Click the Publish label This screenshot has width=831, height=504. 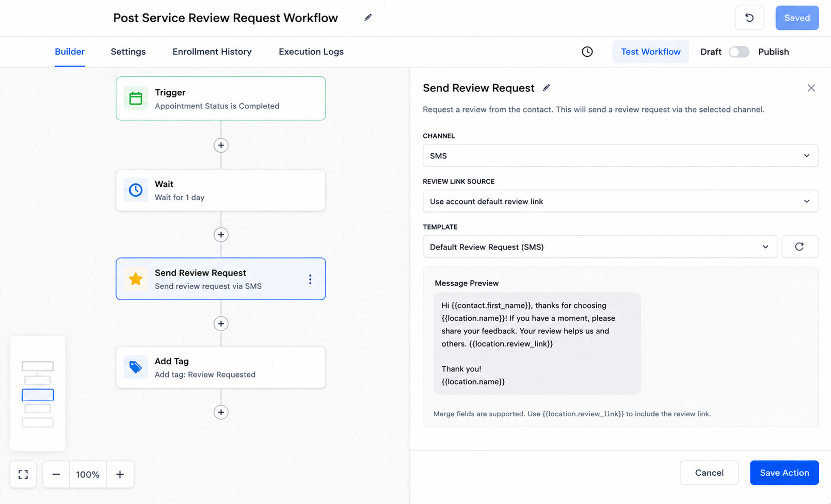773,52
